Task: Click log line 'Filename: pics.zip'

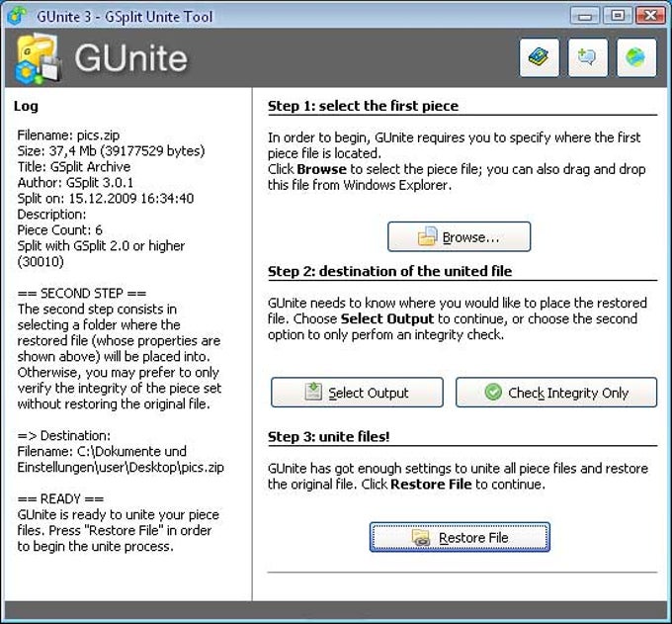Action: tap(68, 135)
